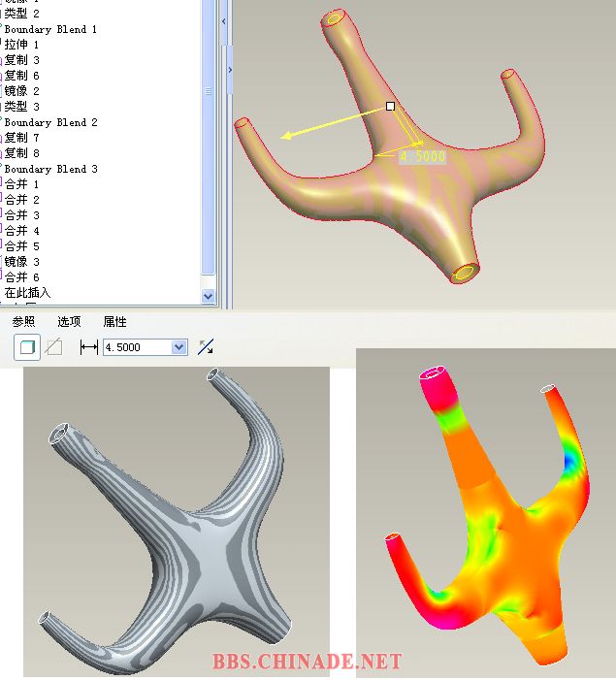Toggle the remove material icon
The image size is (616, 680).
click(x=53, y=347)
